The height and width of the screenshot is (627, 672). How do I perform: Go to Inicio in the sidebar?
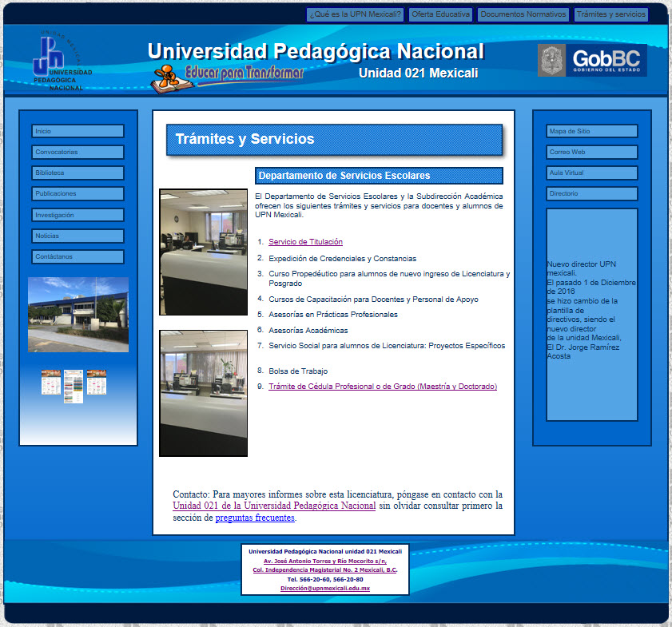tap(78, 131)
